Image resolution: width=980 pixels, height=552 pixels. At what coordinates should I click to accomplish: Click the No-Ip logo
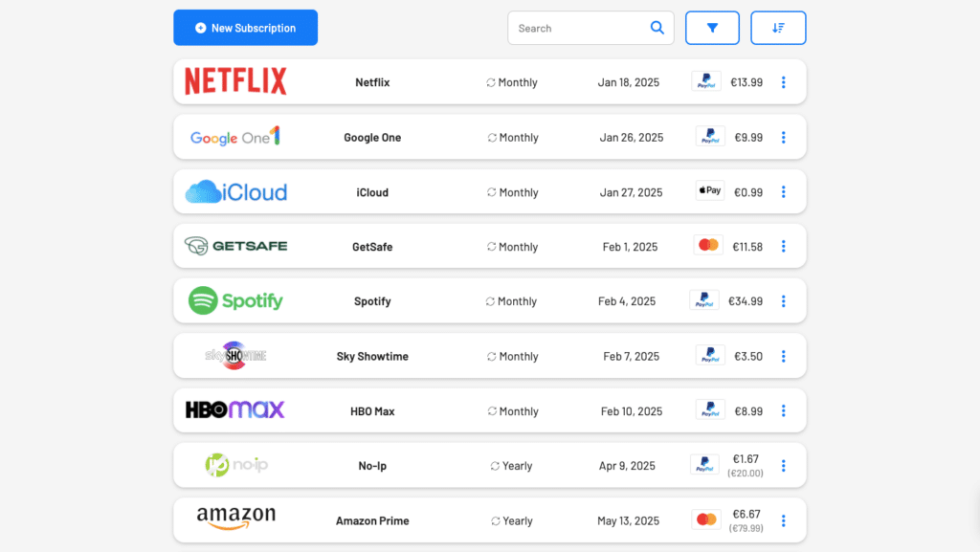pyautogui.click(x=236, y=465)
